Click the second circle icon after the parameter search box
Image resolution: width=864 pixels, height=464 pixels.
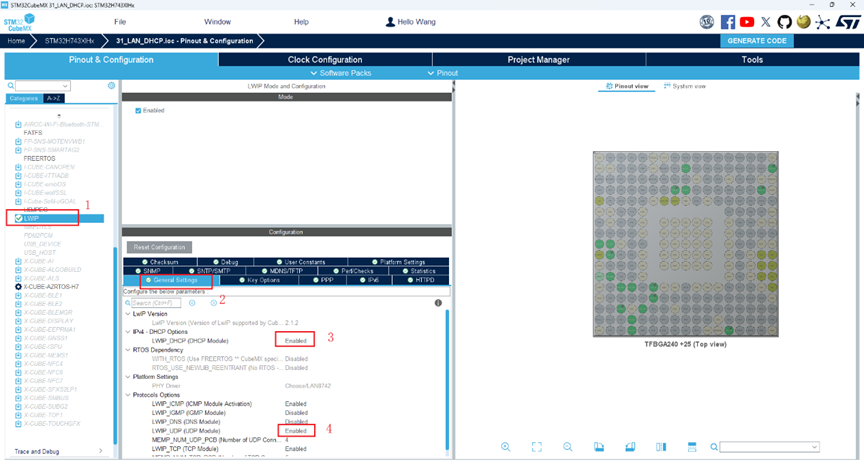(214, 303)
